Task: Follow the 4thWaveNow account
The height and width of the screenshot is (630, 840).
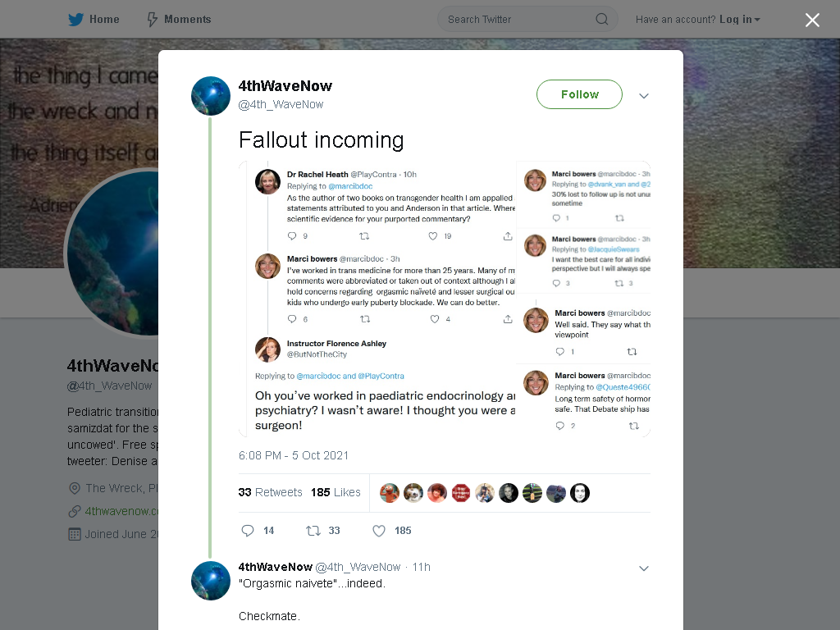Action: pos(579,94)
